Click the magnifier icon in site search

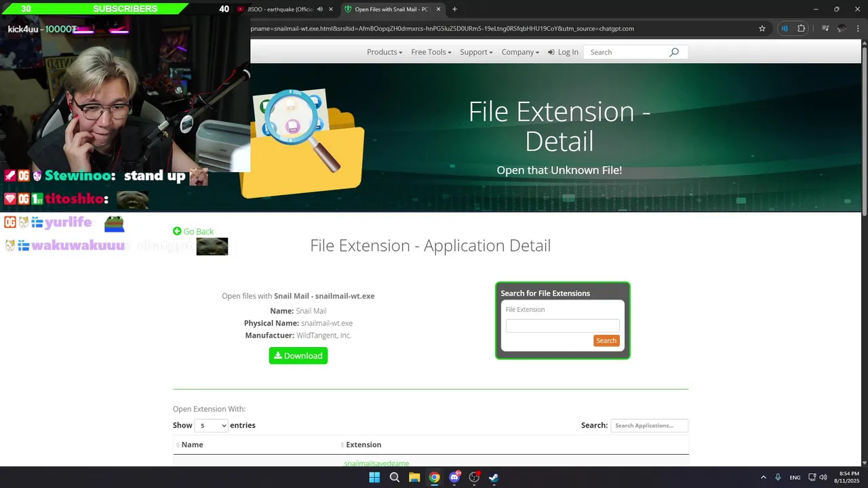pos(674,52)
